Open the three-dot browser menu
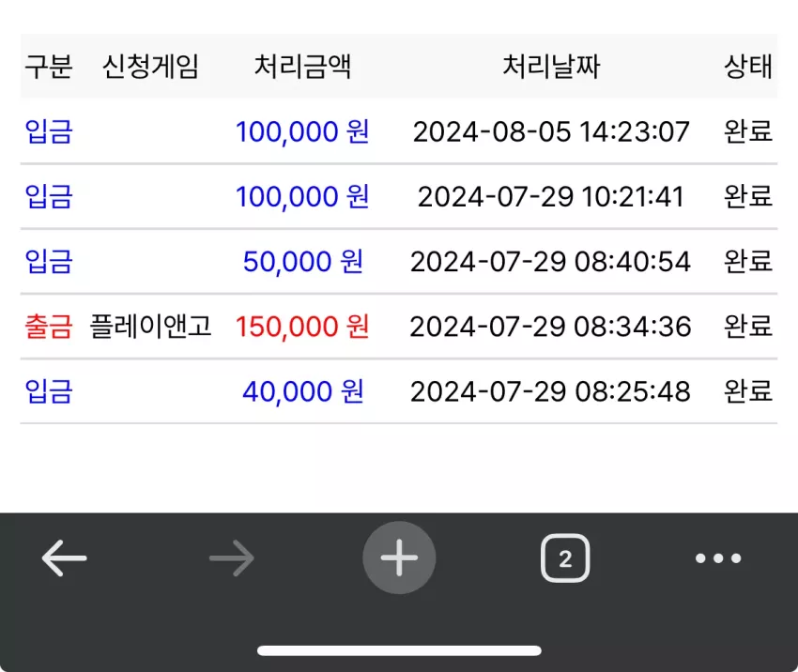The image size is (798, 672). coord(718,558)
